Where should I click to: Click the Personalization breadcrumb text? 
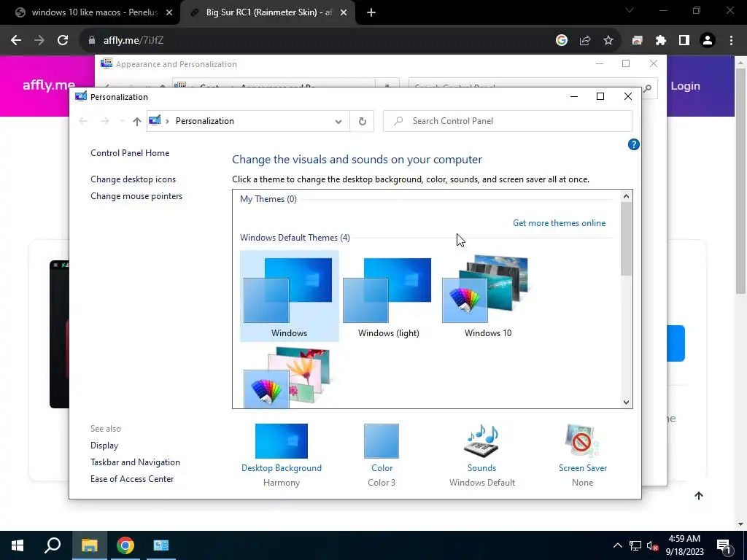pyautogui.click(x=205, y=121)
